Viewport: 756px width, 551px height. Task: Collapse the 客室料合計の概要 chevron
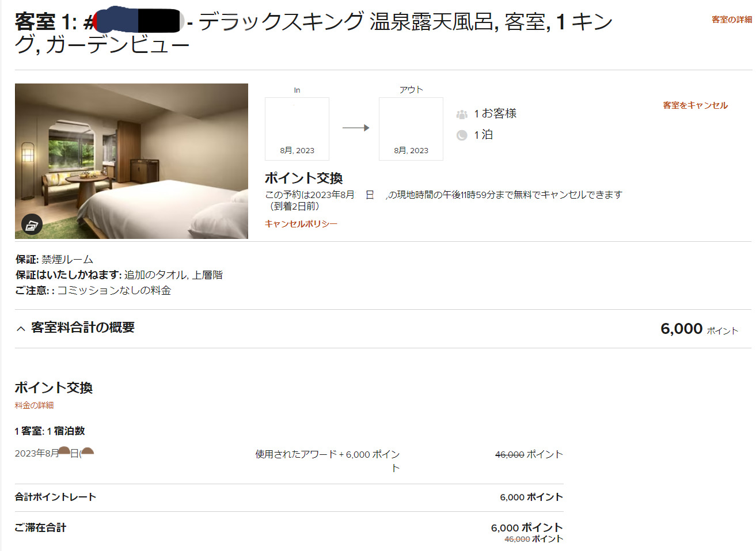(x=21, y=328)
